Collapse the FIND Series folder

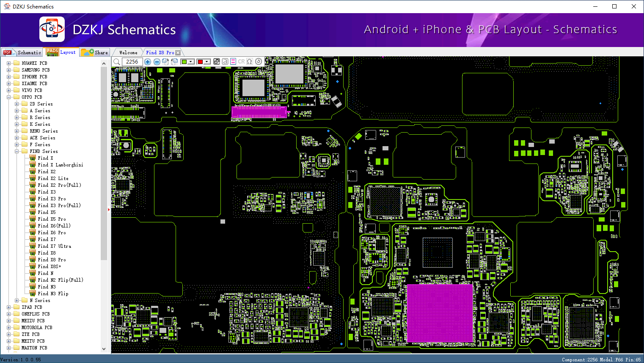[17, 151]
